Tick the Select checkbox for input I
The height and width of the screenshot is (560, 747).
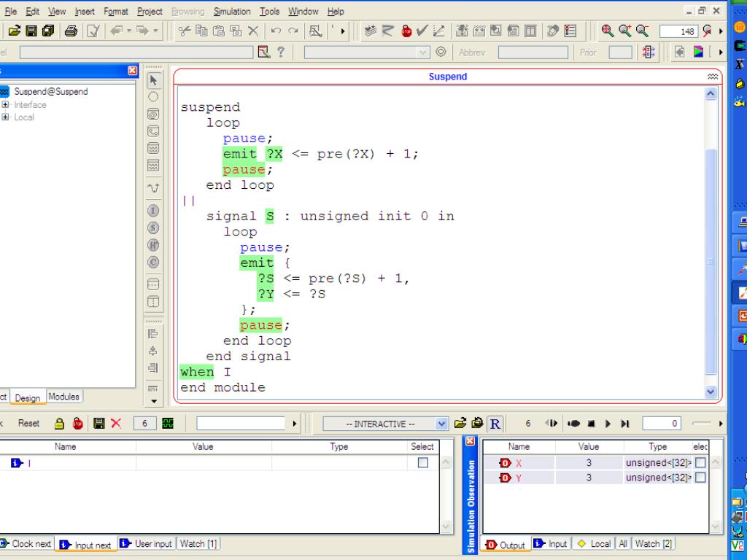(422, 462)
